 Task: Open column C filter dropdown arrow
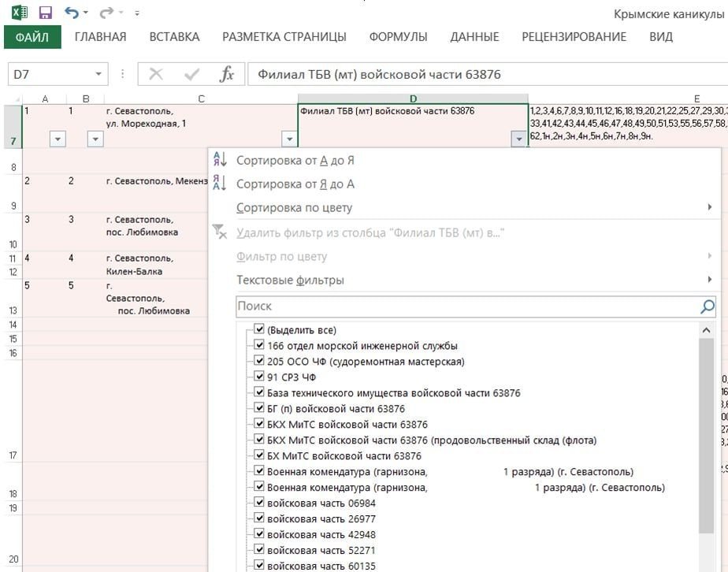click(x=289, y=139)
